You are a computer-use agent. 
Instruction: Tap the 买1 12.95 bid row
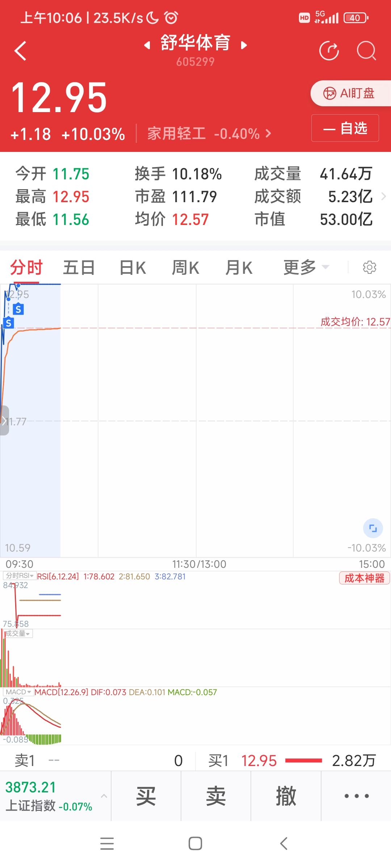coord(293,761)
